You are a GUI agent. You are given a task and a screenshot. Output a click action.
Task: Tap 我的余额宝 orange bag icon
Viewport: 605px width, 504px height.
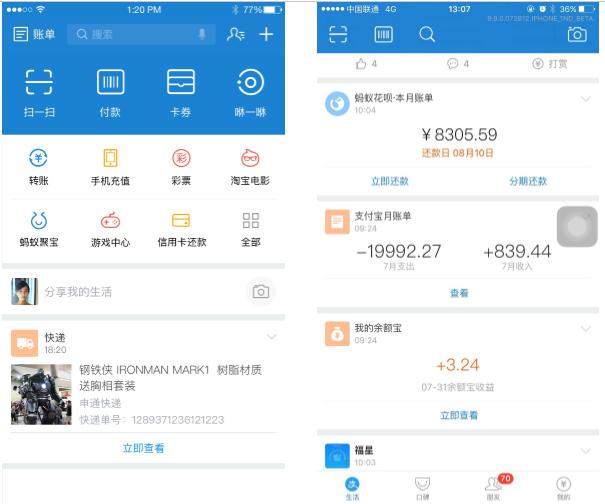click(x=337, y=333)
